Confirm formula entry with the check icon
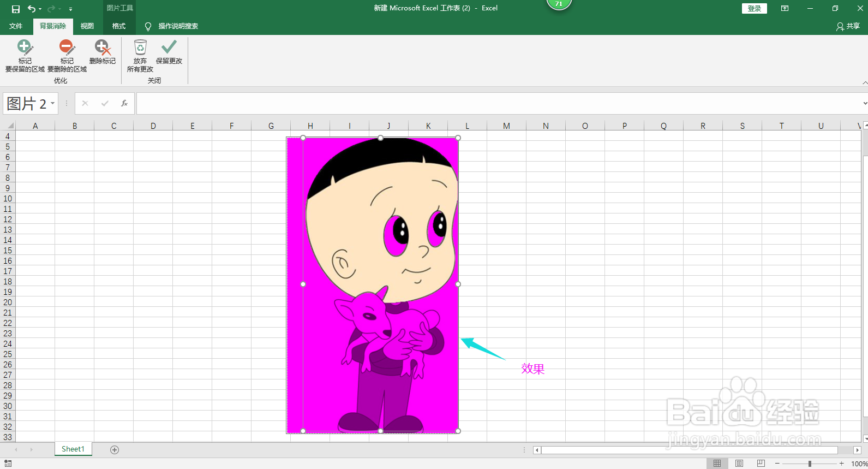The image size is (868, 469). pyautogui.click(x=105, y=103)
